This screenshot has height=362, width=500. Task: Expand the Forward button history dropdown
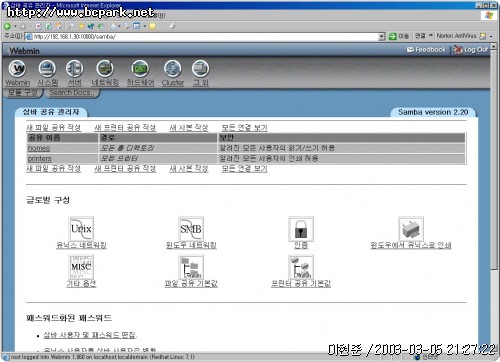(x=30, y=26)
